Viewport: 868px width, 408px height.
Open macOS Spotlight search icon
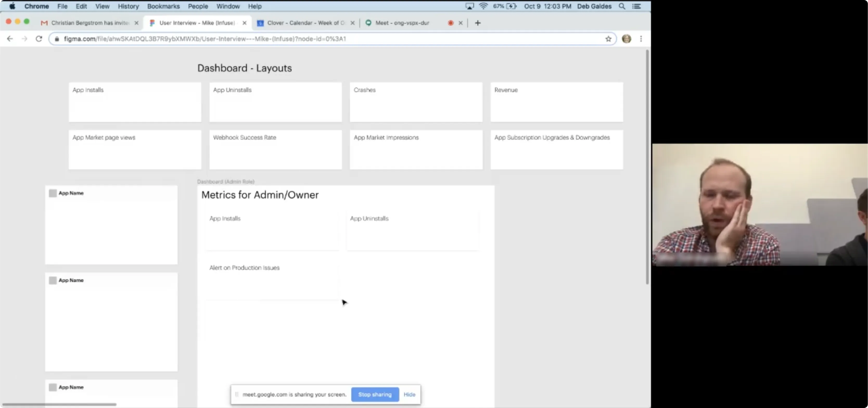pyautogui.click(x=622, y=6)
